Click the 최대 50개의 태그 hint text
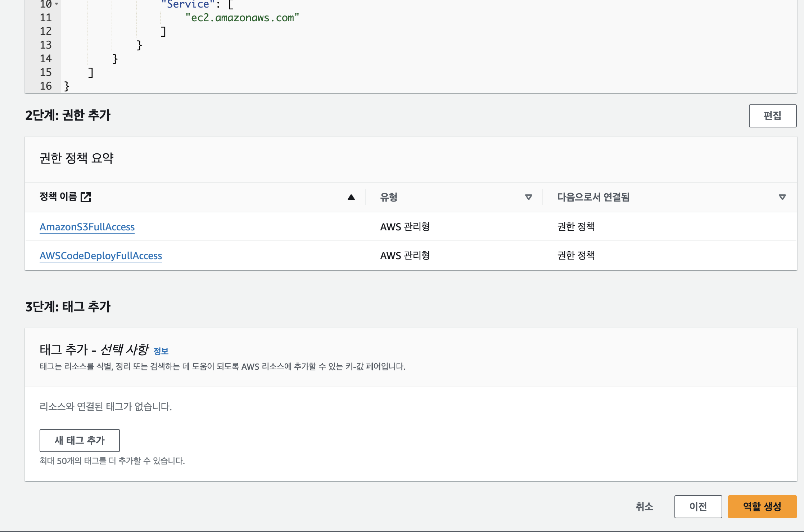This screenshot has width=804, height=532. coord(112,461)
